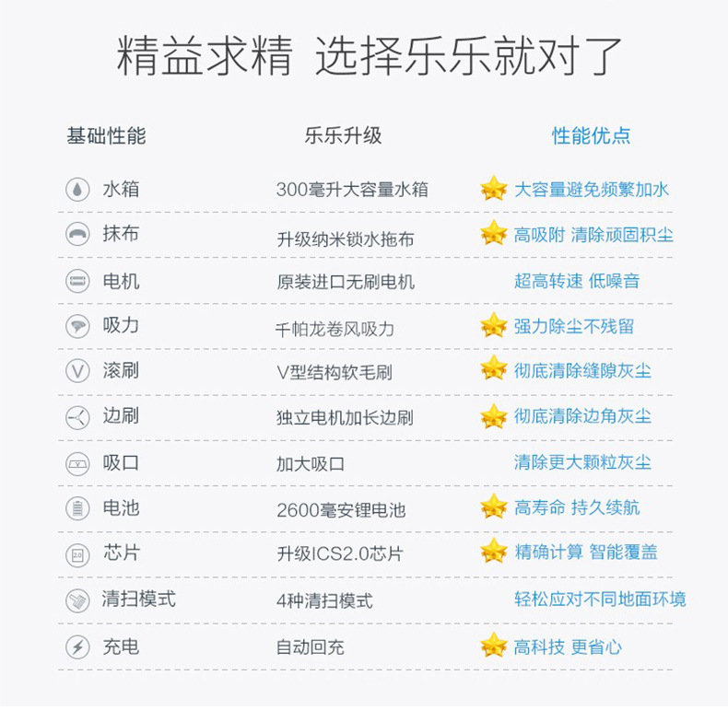This screenshot has height=710, width=728.
Task: Click the 2600毫安锂电池 spec text
Action: tap(341, 509)
